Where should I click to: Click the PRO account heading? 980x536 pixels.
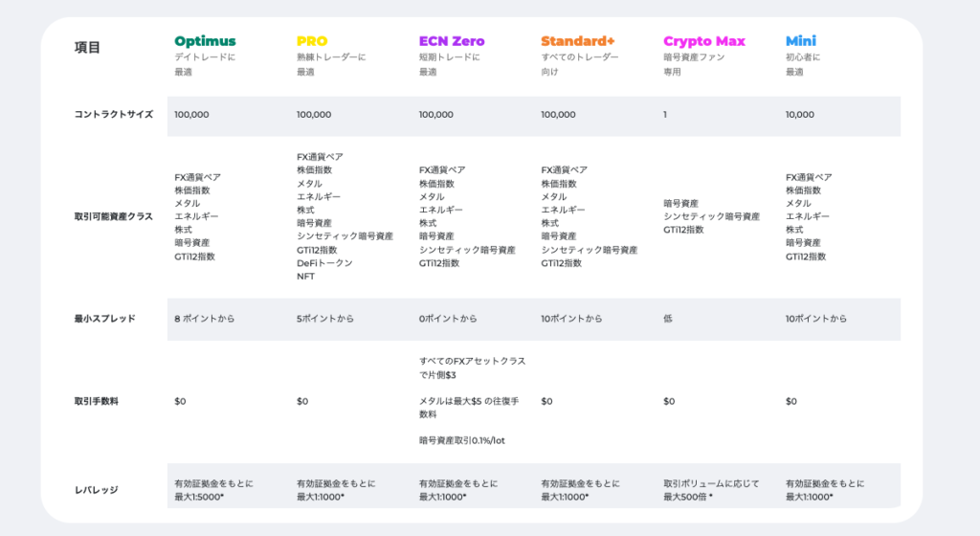pyautogui.click(x=312, y=41)
